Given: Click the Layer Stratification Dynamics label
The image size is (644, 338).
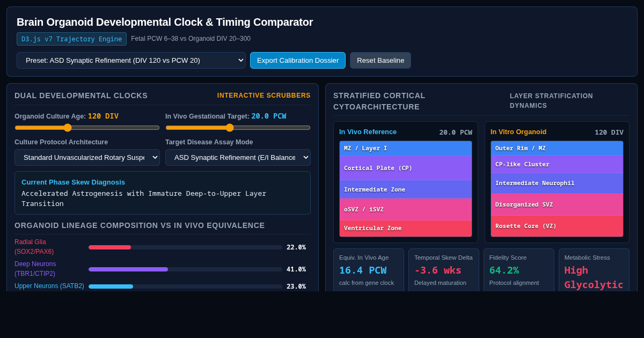Looking at the screenshot, I should point(551,101).
